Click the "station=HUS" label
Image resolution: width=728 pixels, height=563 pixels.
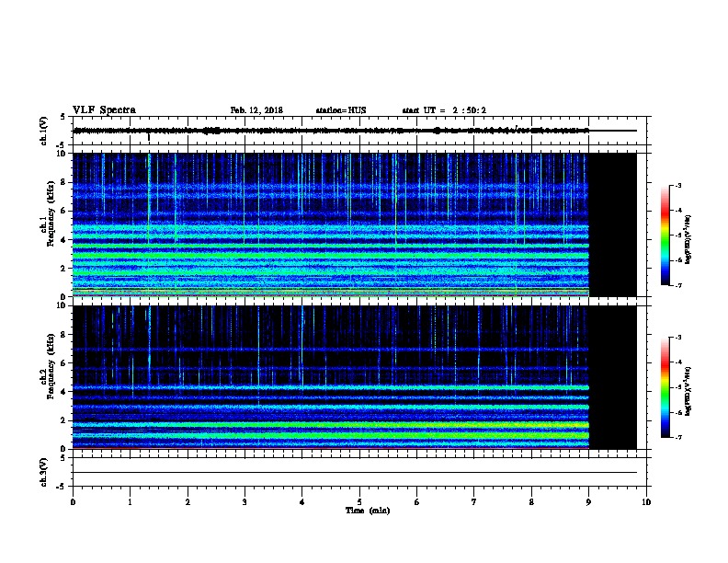(341, 110)
